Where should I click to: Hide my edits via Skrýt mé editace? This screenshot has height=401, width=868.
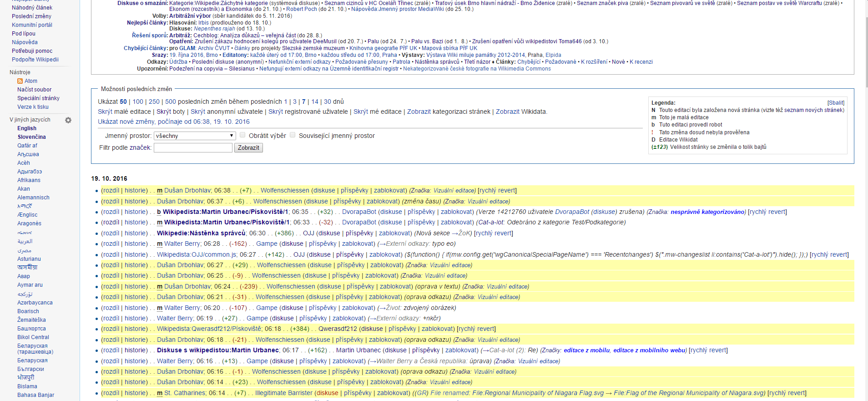pyautogui.click(x=361, y=112)
